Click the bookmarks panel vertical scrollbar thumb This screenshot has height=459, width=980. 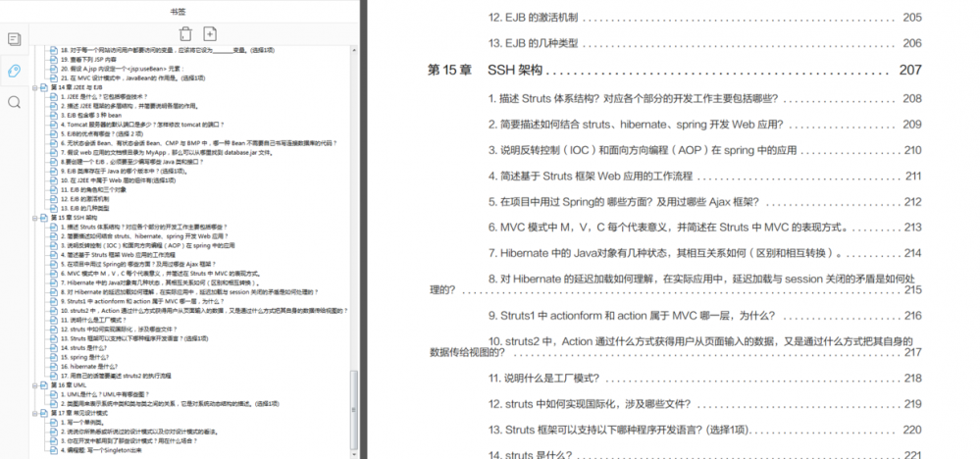pyautogui.click(x=354, y=408)
